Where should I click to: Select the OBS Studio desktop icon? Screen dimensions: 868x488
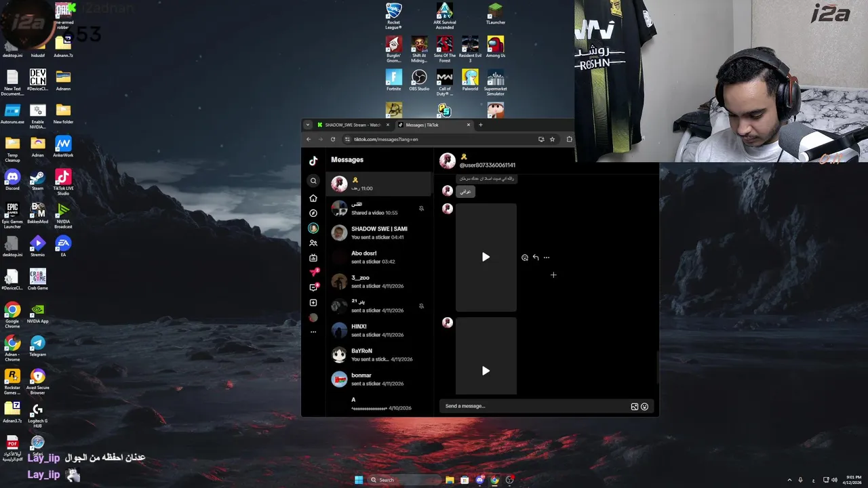click(x=419, y=80)
